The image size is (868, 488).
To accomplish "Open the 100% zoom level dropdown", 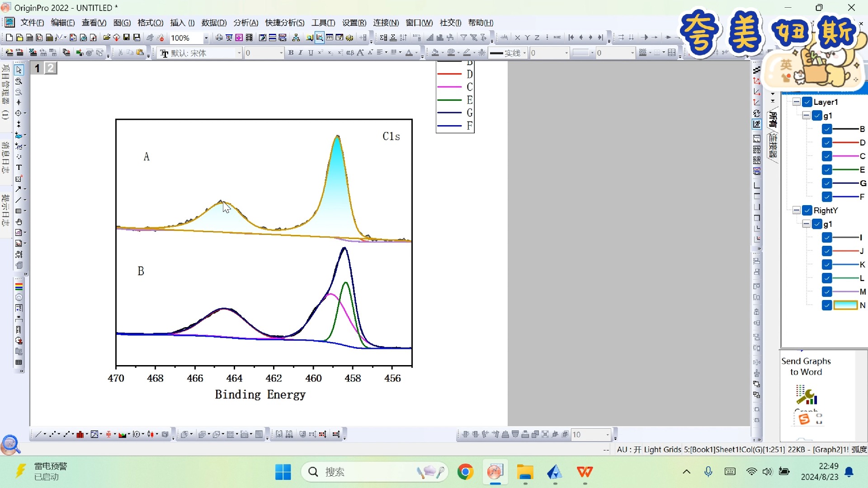I will pyautogui.click(x=206, y=38).
